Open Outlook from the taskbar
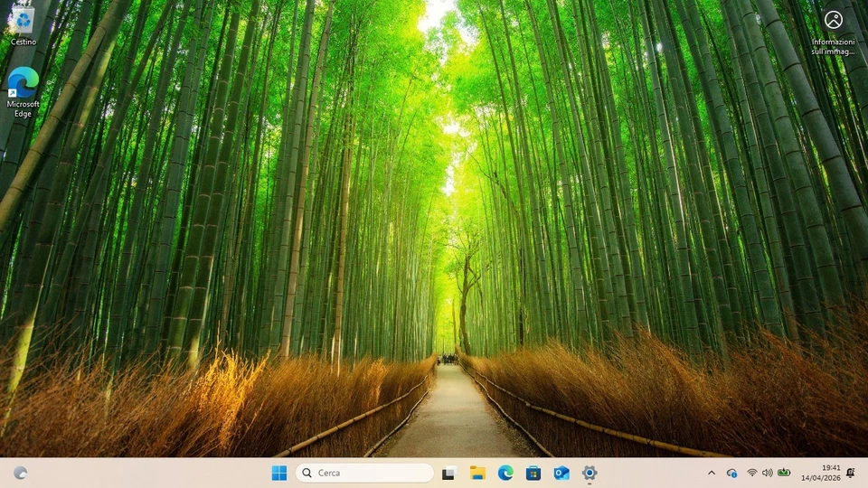 tap(561, 473)
